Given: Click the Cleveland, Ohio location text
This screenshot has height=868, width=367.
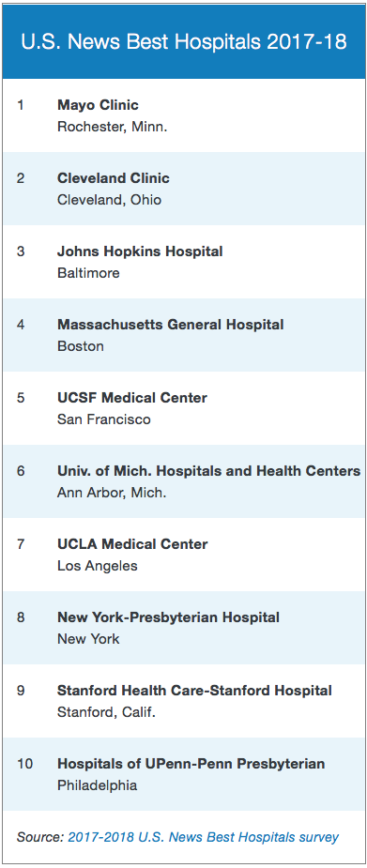Looking at the screenshot, I should [x=110, y=200].
